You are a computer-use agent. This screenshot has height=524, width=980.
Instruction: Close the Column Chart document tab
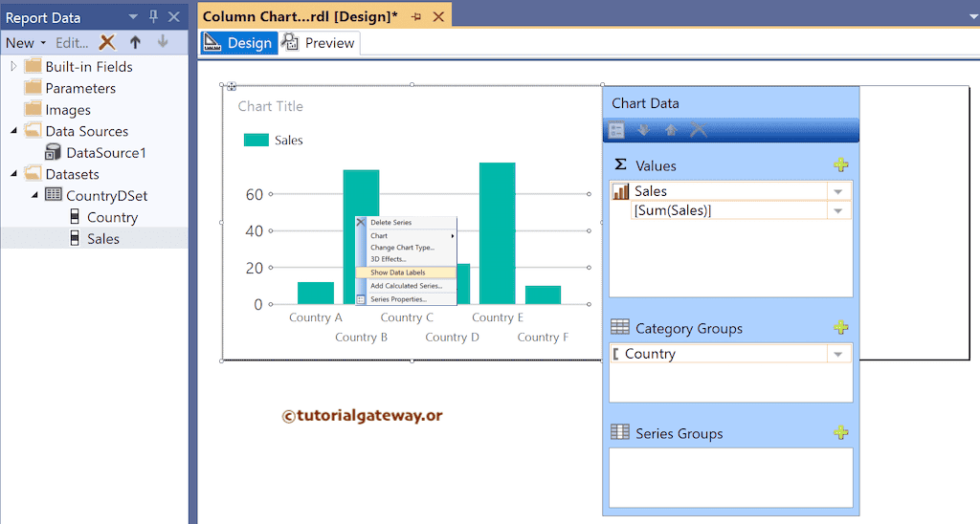click(x=438, y=17)
